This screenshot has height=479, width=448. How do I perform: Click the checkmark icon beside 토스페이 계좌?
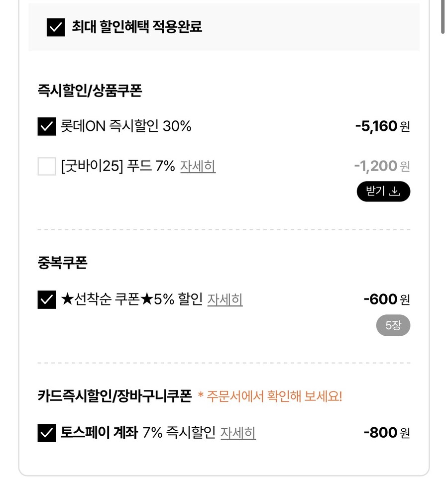point(46,433)
